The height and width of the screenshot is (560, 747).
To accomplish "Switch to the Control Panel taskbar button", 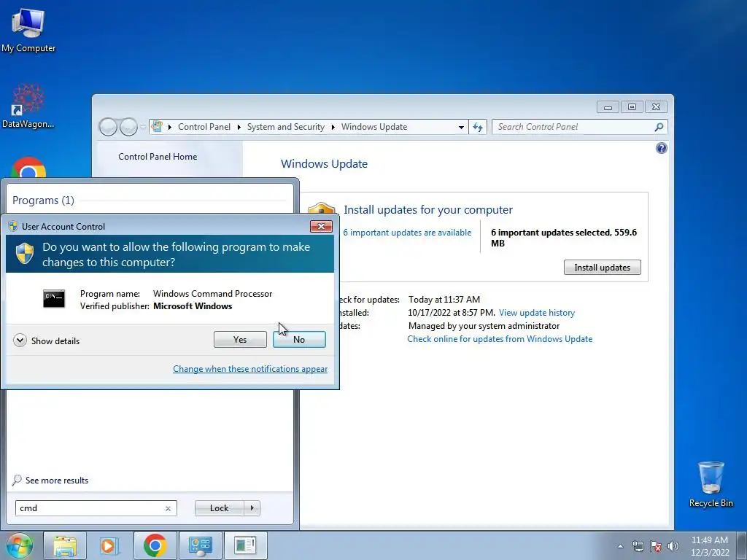I will (200, 545).
